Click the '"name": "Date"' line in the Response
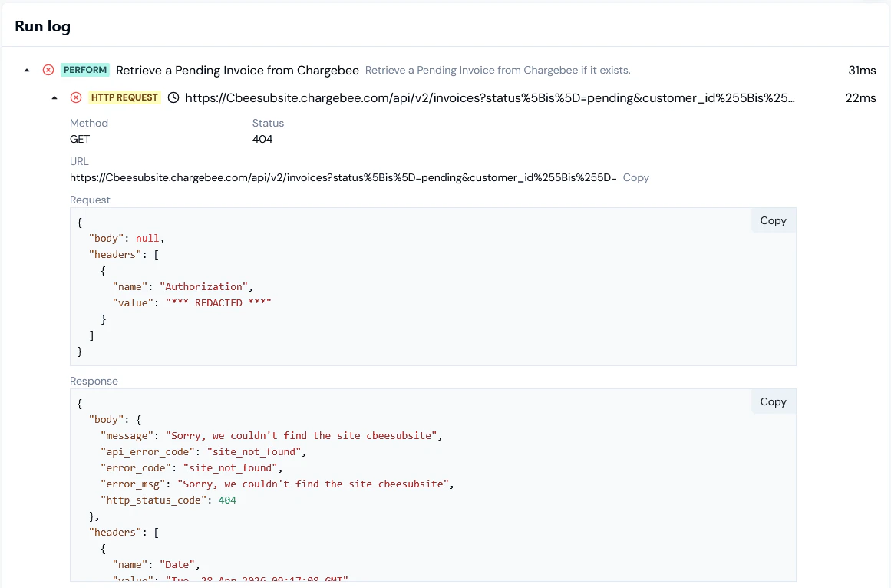This screenshot has width=891, height=588. [157, 565]
